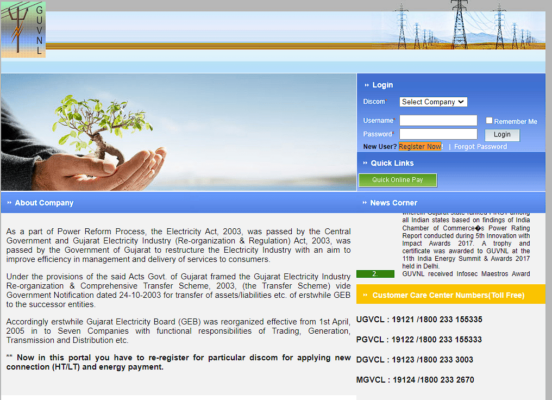Open the Register Now link
Image resolution: width=552 pixels, height=400 pixels.
tap(420, 146)
